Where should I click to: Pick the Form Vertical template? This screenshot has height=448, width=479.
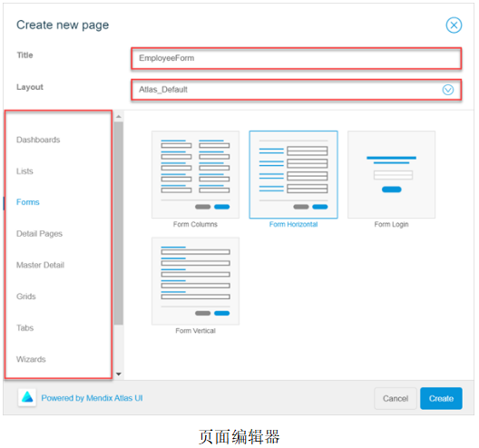point(195,281)
